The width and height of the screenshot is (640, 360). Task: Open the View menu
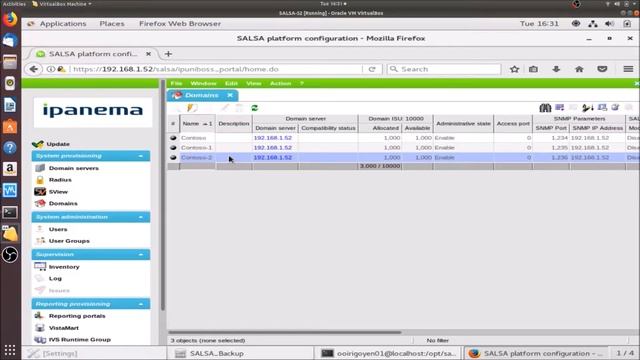click(253, 83)
